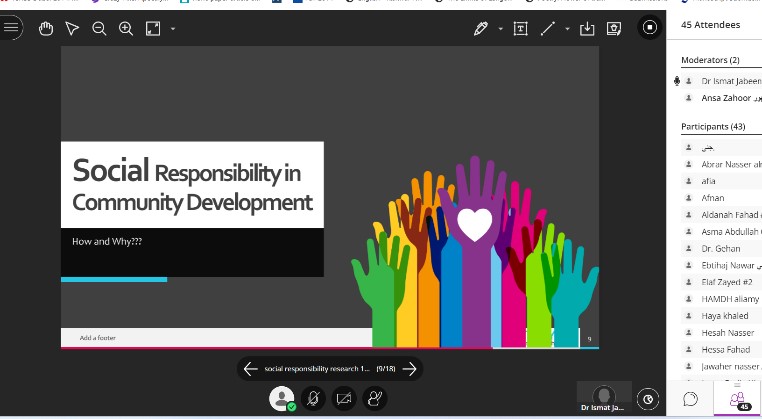
Task: Pick the pencil drawing tool
Action: pyautogui.click(x=482, y=29)
